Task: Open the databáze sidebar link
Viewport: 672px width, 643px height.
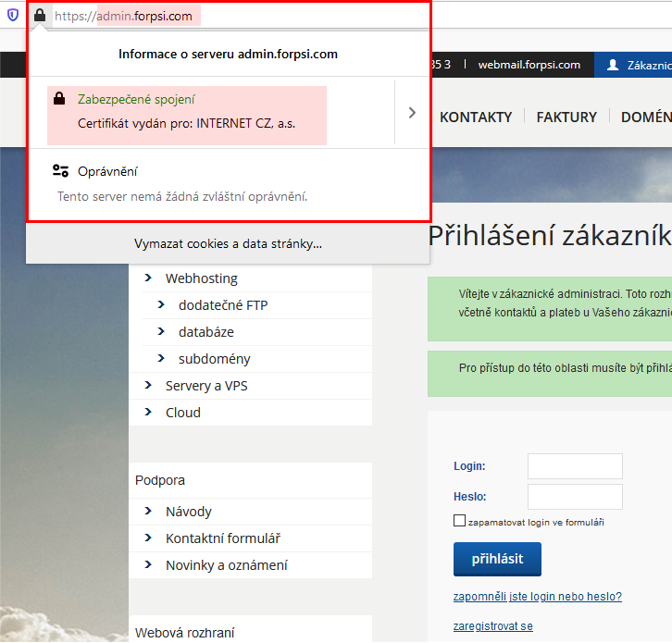Action: click(x=206, y=332)
